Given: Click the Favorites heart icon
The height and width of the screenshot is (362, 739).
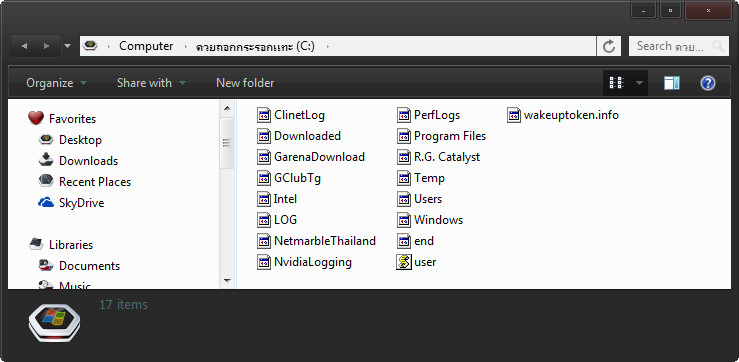Looking at the screenshot, I should point(36,118).
